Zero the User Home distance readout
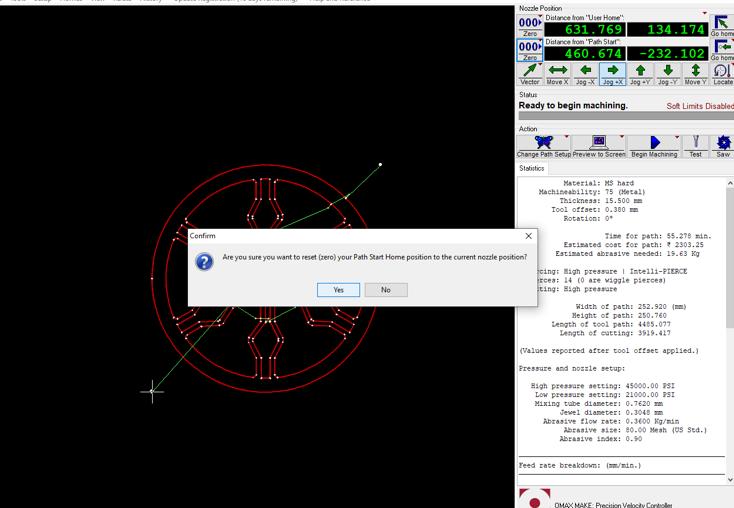 click(530, 26)
